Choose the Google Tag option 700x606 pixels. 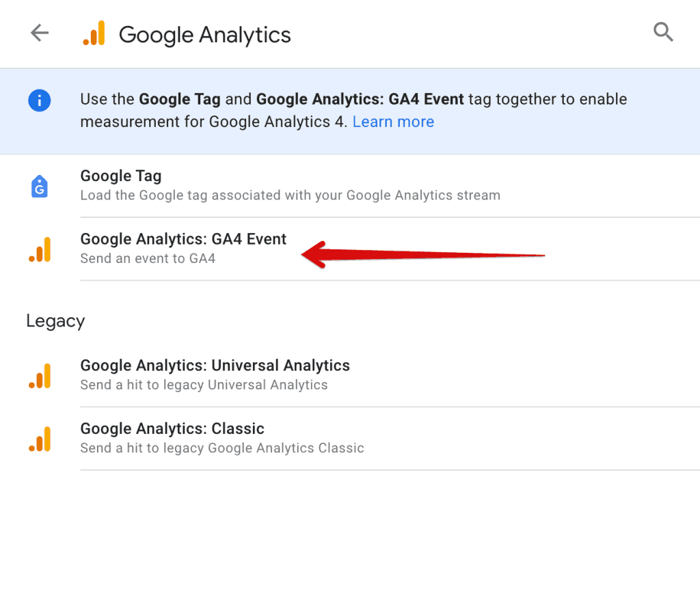click(120, 176)
